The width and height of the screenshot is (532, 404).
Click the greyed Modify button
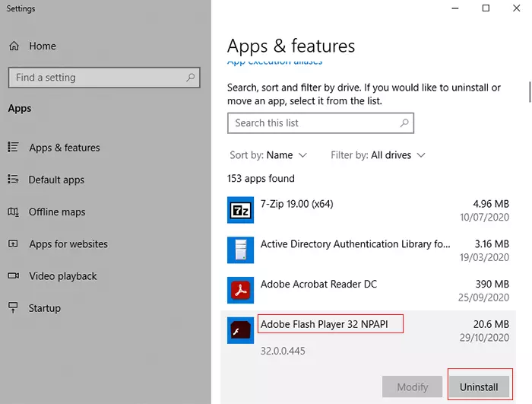412,387
